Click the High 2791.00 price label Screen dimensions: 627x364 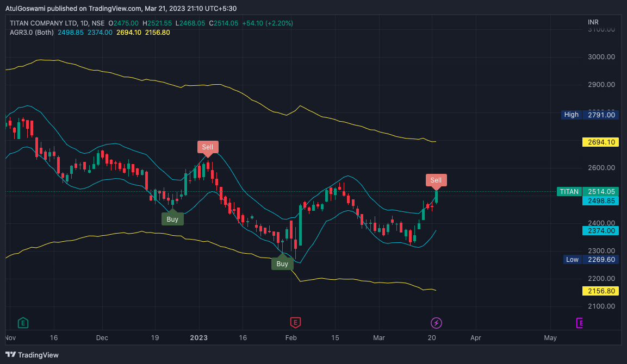(590, 115)
